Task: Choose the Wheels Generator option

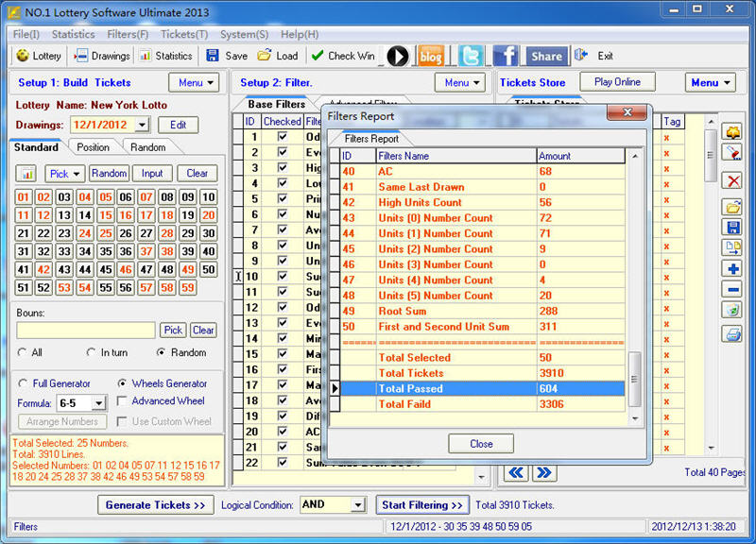Action: (122, 383)
